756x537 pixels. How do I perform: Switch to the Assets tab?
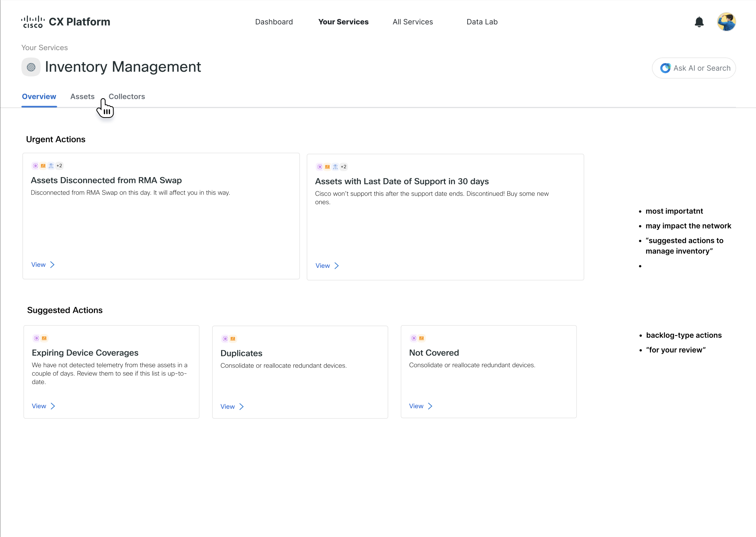point(82,96)
